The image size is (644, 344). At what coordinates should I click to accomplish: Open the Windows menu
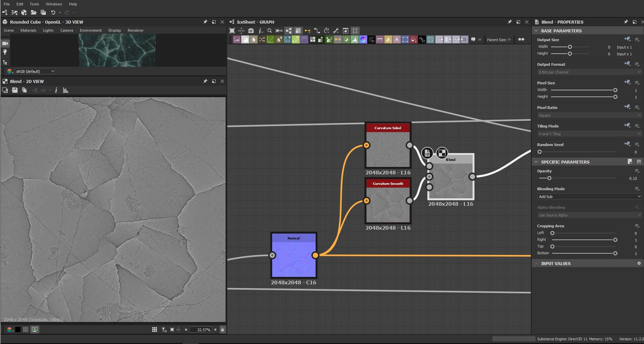(54, 4)
